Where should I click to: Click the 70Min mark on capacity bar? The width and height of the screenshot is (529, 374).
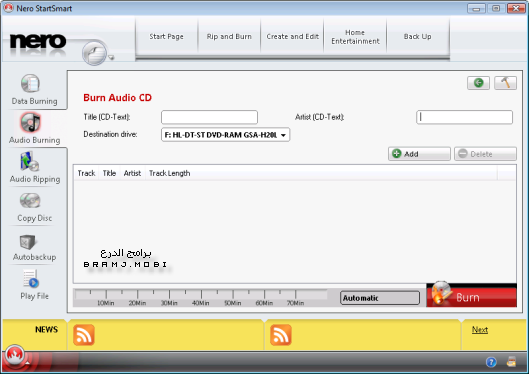[296, 303]
